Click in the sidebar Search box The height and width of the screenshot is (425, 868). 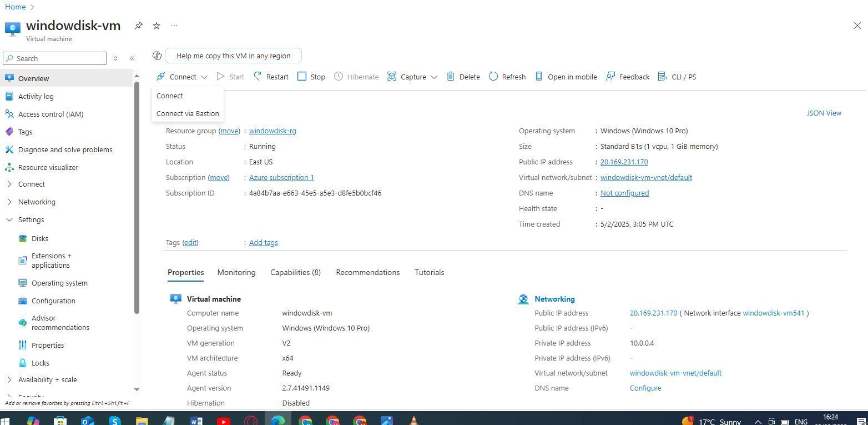point(54,58)
